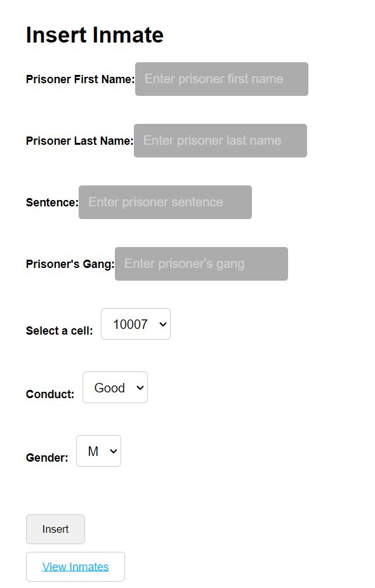Open the Gender dropdown showing M
Screen dimensions: 375x588
tap(98, 451)
